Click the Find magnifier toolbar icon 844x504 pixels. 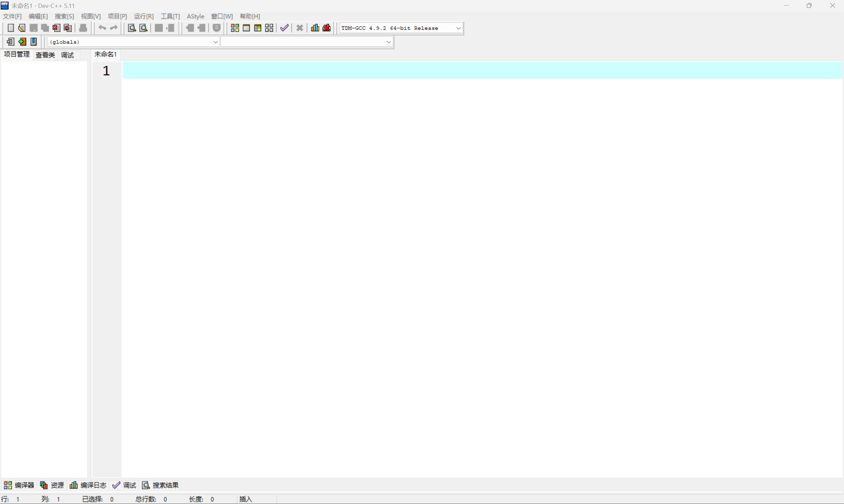click(132, 28)
